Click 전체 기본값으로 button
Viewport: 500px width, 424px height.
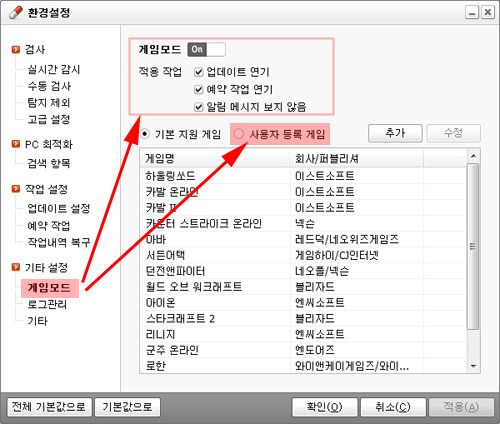(49, 407)
